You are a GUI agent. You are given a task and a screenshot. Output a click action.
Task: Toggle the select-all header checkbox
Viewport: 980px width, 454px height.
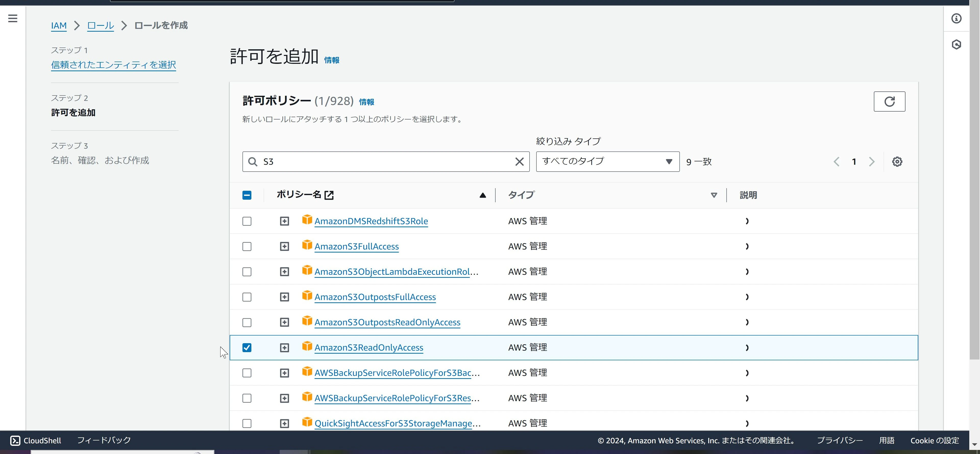247,195
